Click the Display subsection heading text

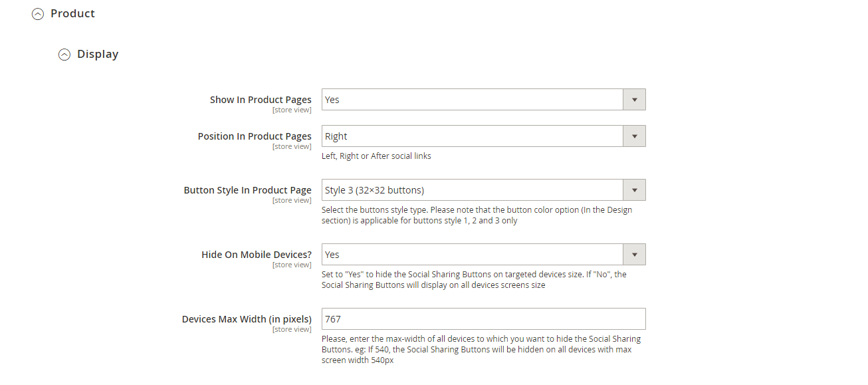(98, 54)
